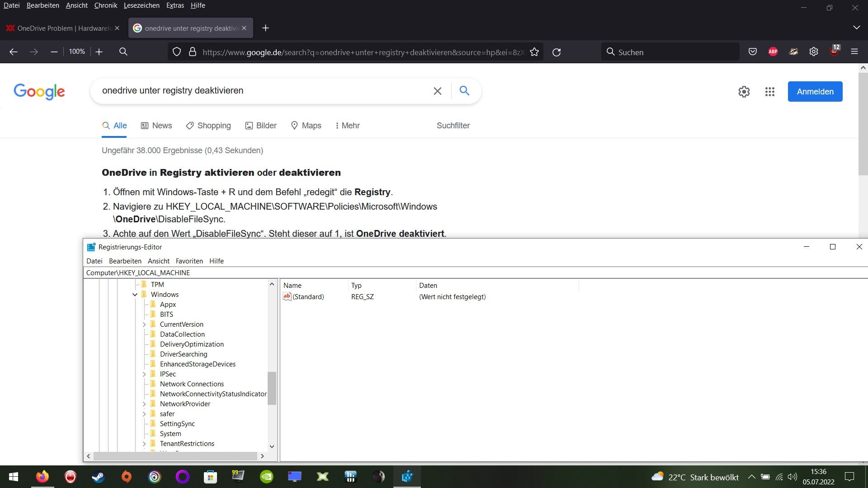Viewport: 868px width, 488px height.
Task: Select the DataCollection key
Action: (x=182, y=334)
